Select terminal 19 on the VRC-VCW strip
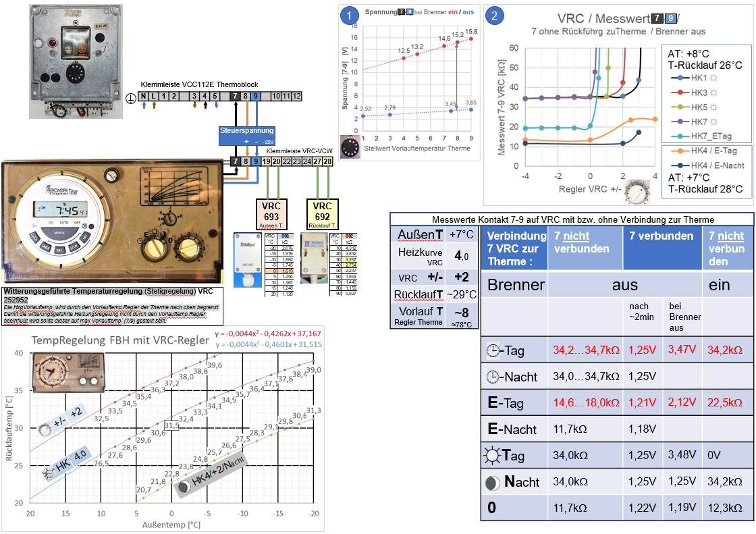The height and width of the screenshot is (534, 756). click(266, 161)
